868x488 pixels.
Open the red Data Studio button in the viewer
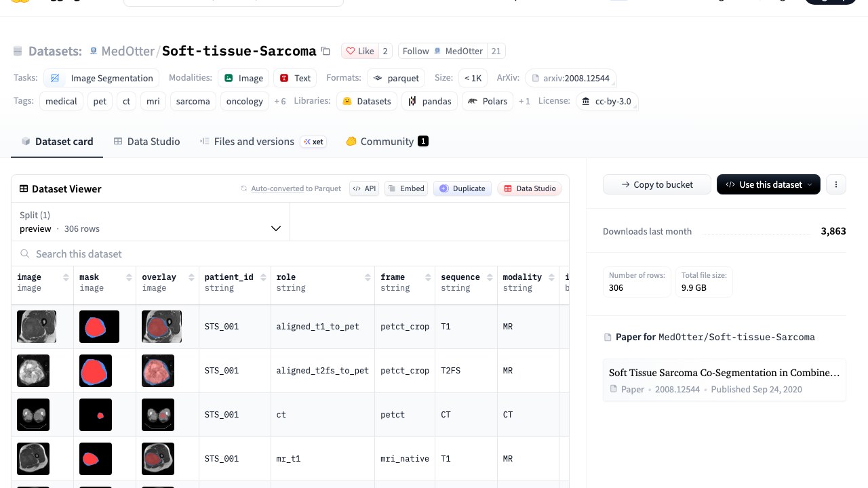[x=530, y=188]
